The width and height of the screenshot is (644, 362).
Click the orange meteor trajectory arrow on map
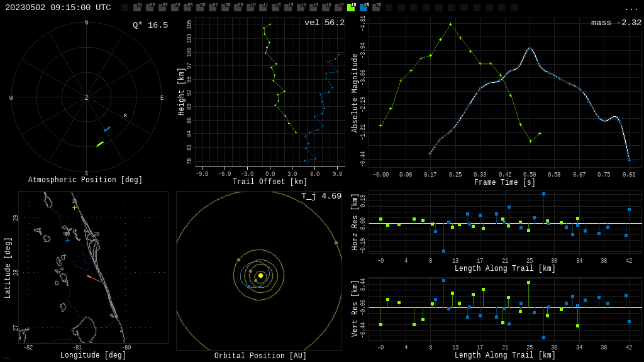(94, 279)
